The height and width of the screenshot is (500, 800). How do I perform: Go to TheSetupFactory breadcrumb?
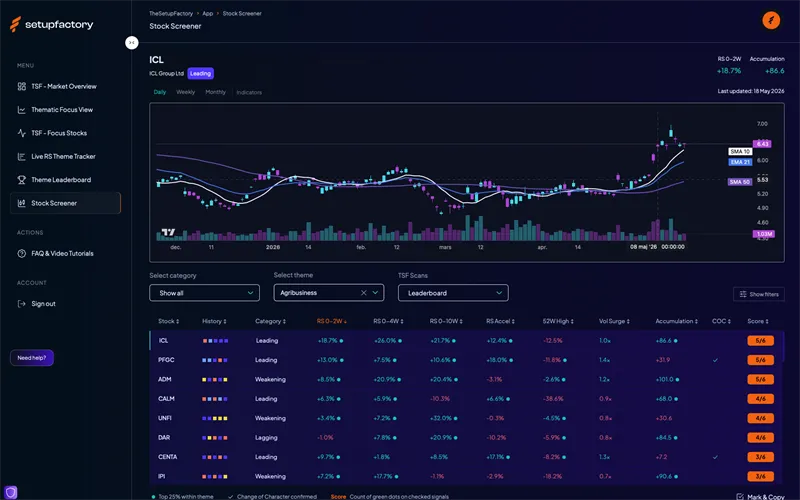coord(171,14)
